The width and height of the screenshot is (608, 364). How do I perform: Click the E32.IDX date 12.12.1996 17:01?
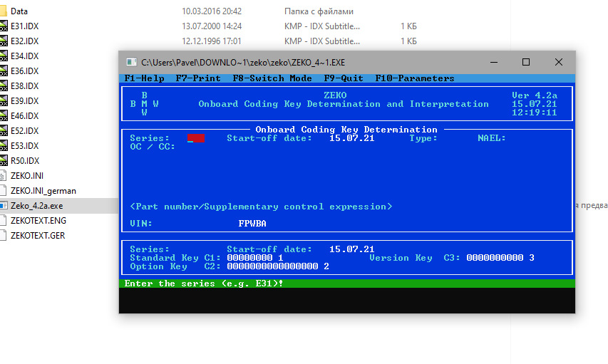212,41
